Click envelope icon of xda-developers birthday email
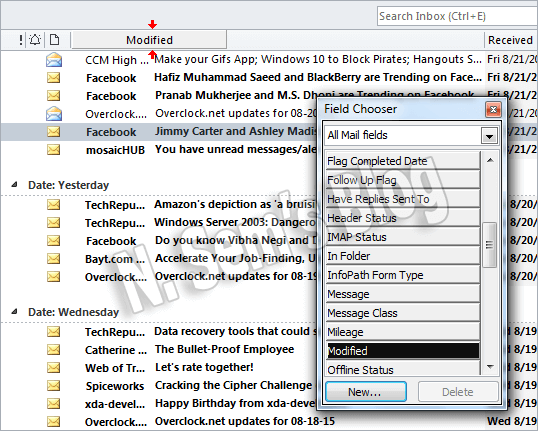Viewport: 538px width, 431px height. click(x=54, y=404)
